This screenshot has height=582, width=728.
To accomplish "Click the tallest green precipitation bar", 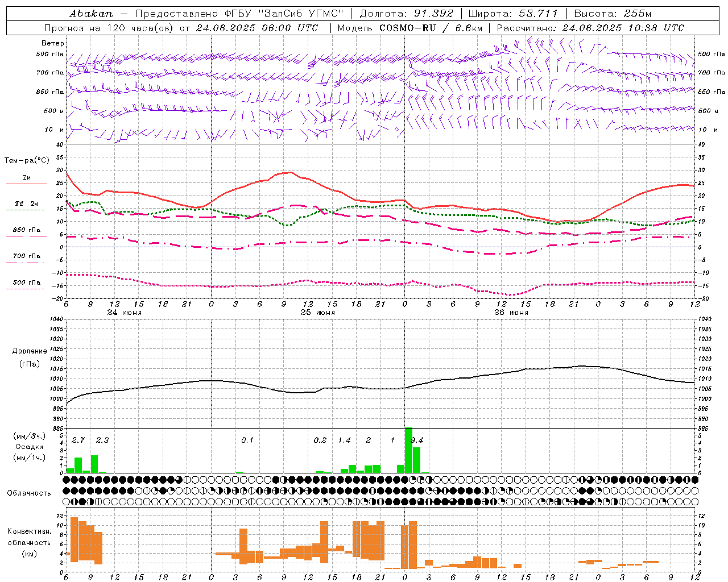I will click(408, 450).
